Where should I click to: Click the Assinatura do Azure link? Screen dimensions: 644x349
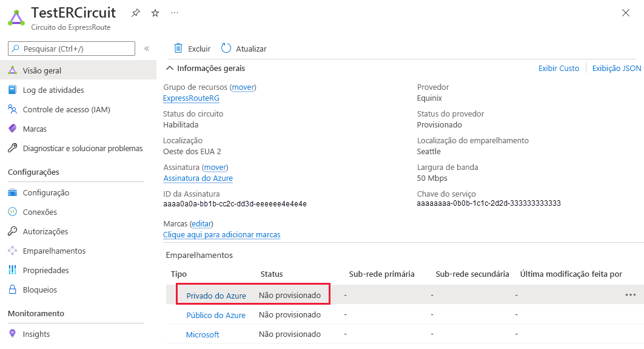[198, 178]
